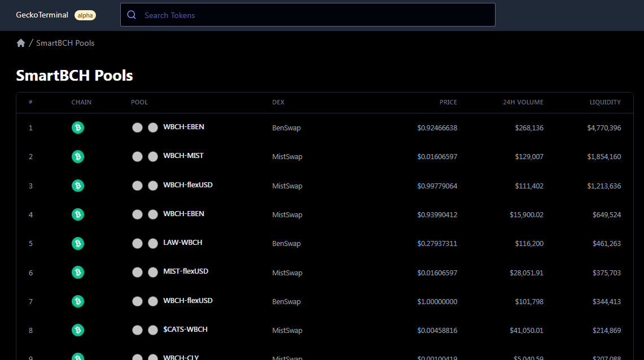This screenshot has width=644, height=360.
Task: Click the DEX column header
Action: 278,102
